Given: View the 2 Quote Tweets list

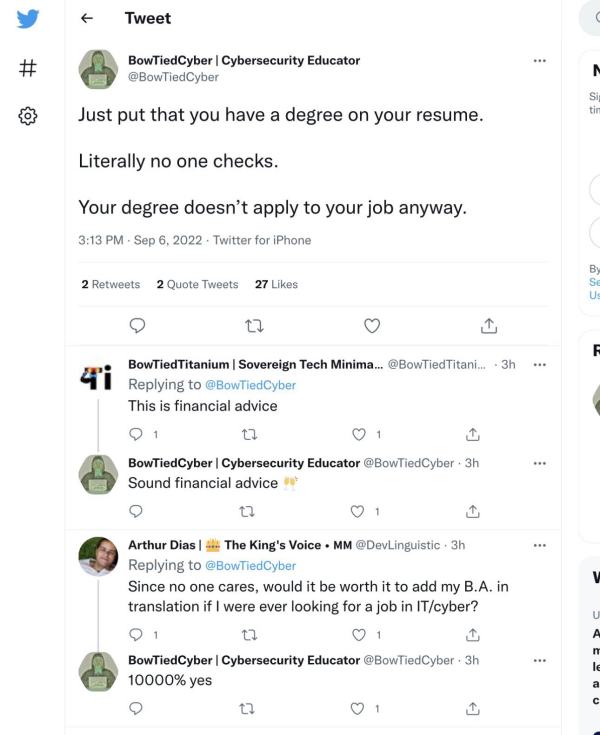Looking at the screenshot, I should pyautogui.click(x=197, y=284).
